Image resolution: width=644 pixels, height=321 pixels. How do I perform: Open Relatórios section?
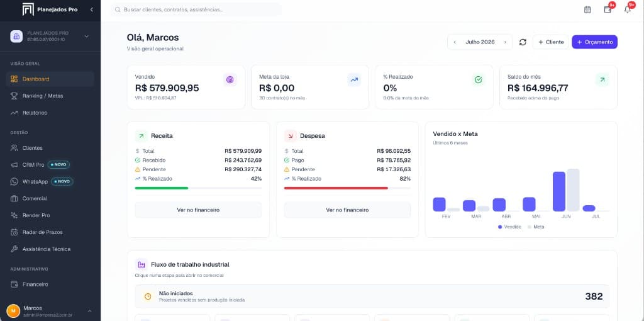tap(50, 113)
